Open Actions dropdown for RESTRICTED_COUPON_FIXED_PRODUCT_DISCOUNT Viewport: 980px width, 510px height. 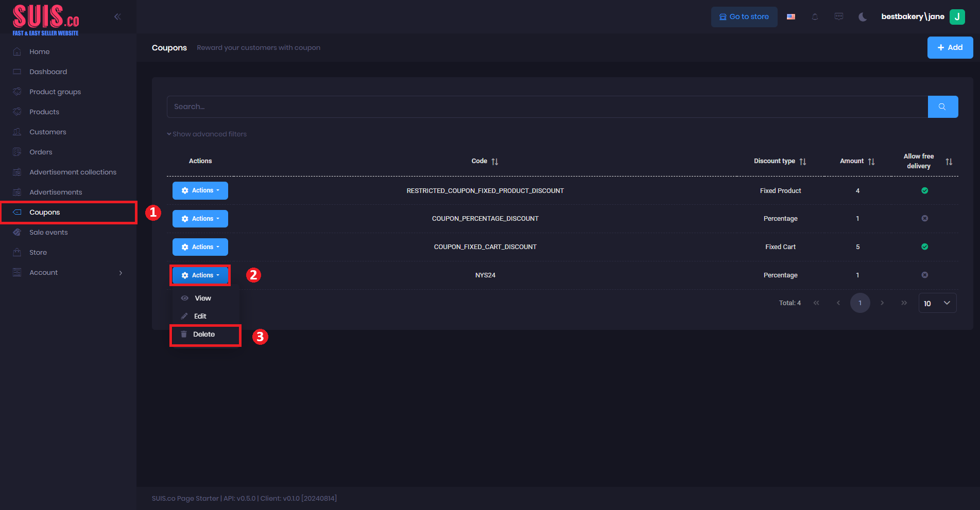coord(200,190)
